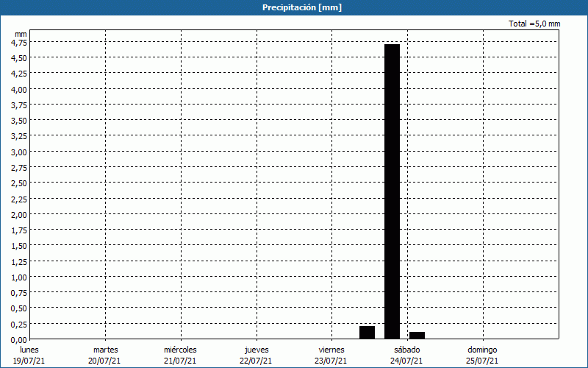The image size is (588, 368).
Task: Click the smallest bar after sábado gridline
Action: 417,336
